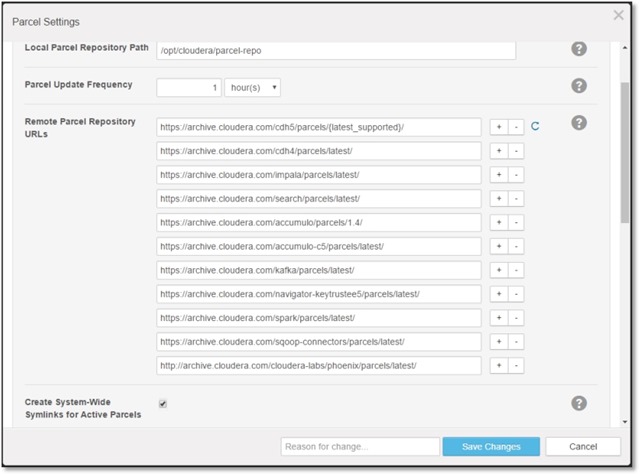Edit the sqoop-connectors URL field
The image size is (640, 475).
coord(319,342)
